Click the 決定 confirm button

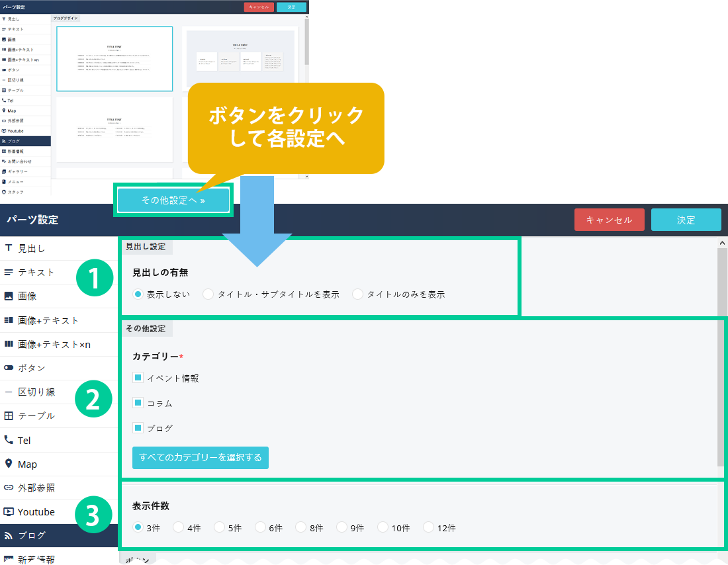click(686, 220)
